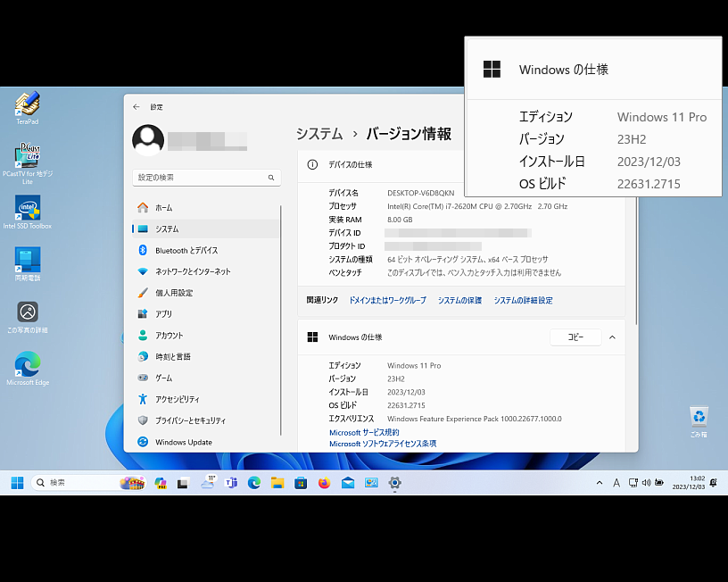Open the Microsoft Edge desktop shortcut
728x582 pixels.
pyautogui.click(x=28, y=369)
